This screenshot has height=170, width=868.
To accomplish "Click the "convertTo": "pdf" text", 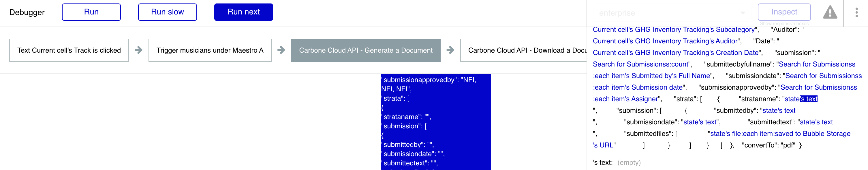I will [769, 145].
